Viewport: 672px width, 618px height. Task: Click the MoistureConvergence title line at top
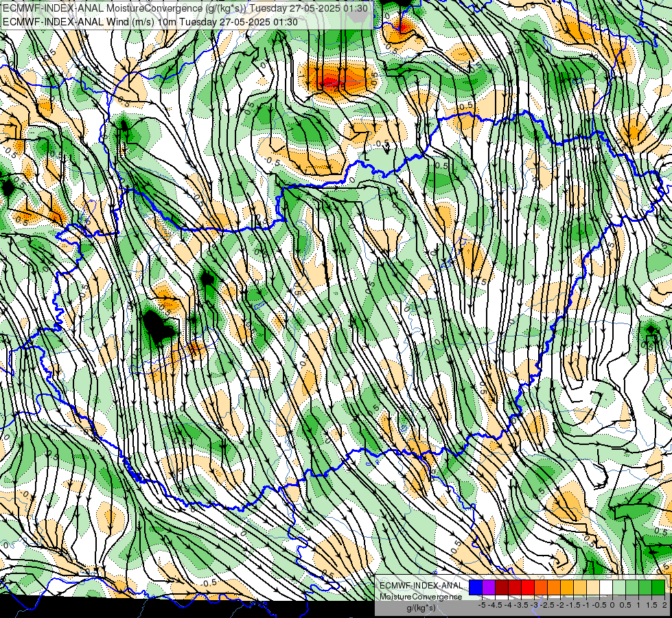(185, 8)
